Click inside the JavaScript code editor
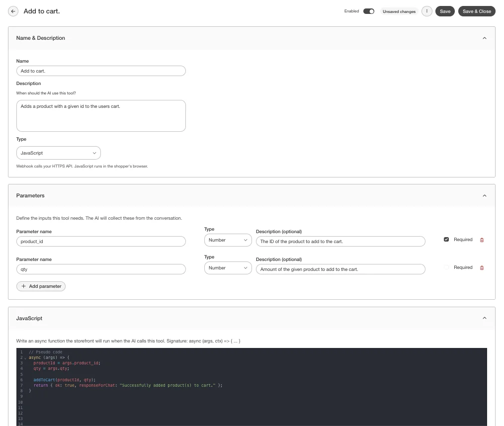504x426 pixels. (252, 387)
